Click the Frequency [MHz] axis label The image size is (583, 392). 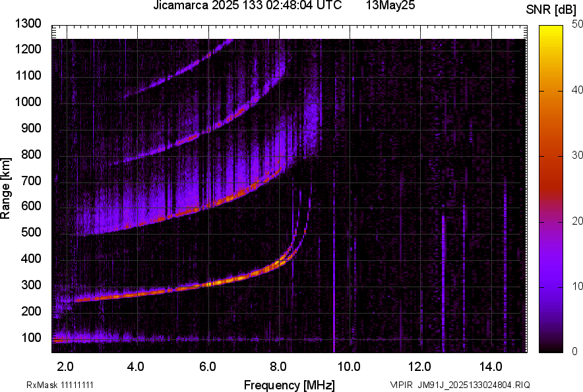tap(289, 385)
